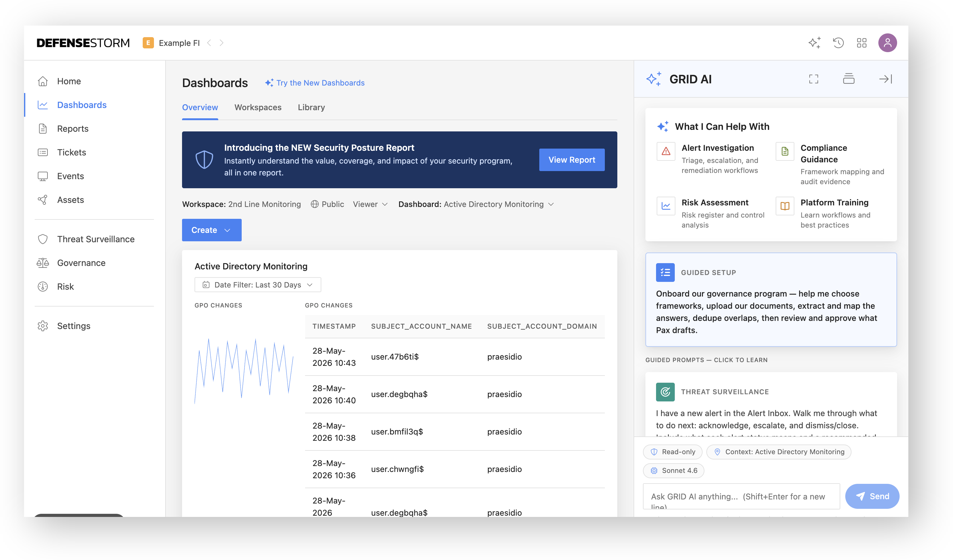Click the Send button in GRID AI
953x560 pixels.
(872, 496)
